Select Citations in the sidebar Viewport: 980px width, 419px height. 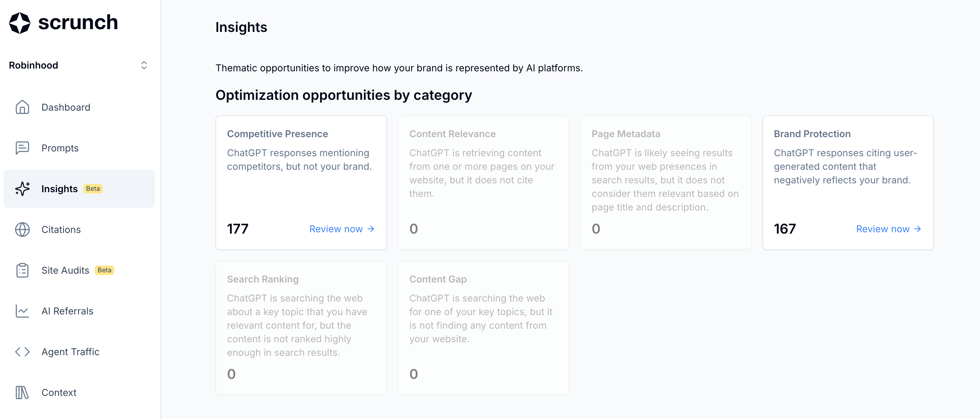(x=61, y=230)
